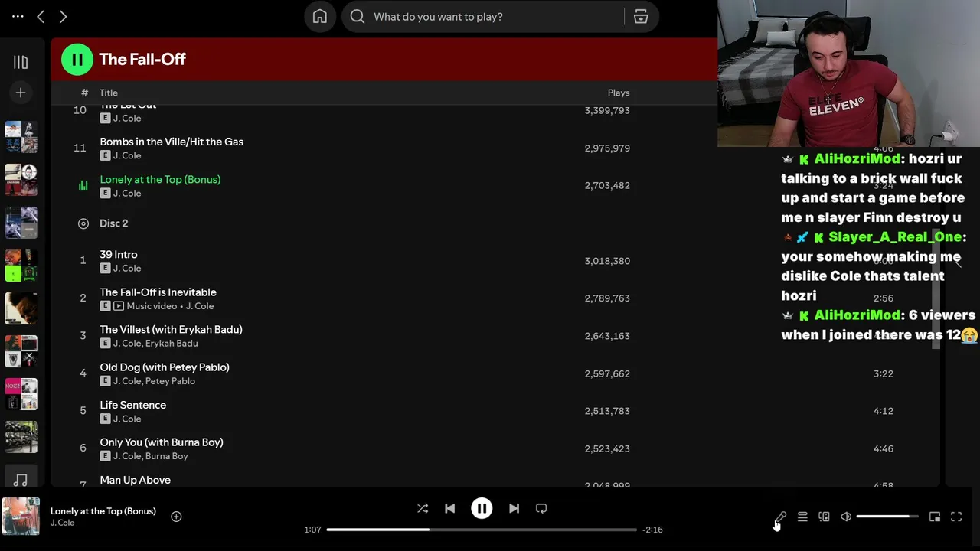Open the lyrics microphone icon
This screenshot has width=980, height=551.
point(781,517)
